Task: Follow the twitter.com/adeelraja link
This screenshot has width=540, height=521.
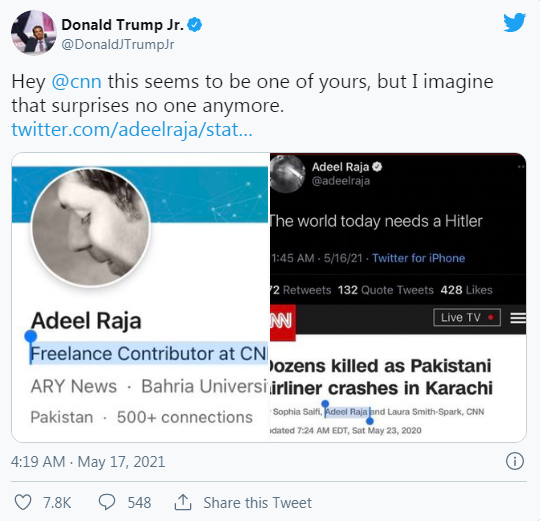Action: [132, 130]
